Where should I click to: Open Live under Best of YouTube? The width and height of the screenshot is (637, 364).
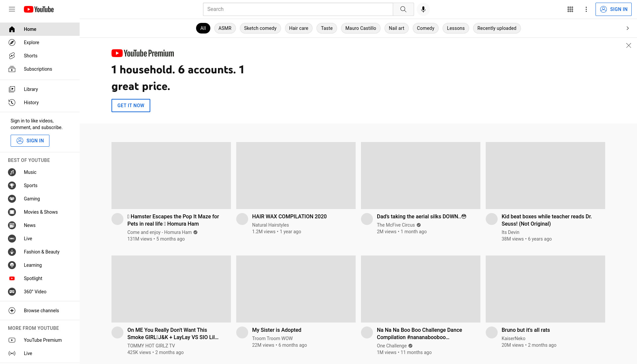[40, 239]
